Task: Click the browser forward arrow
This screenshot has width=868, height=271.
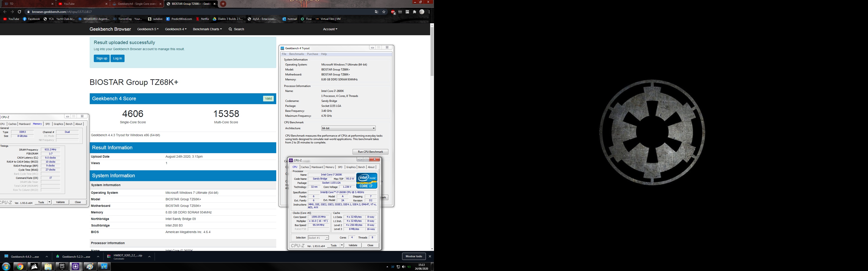Action: [12, 12]
